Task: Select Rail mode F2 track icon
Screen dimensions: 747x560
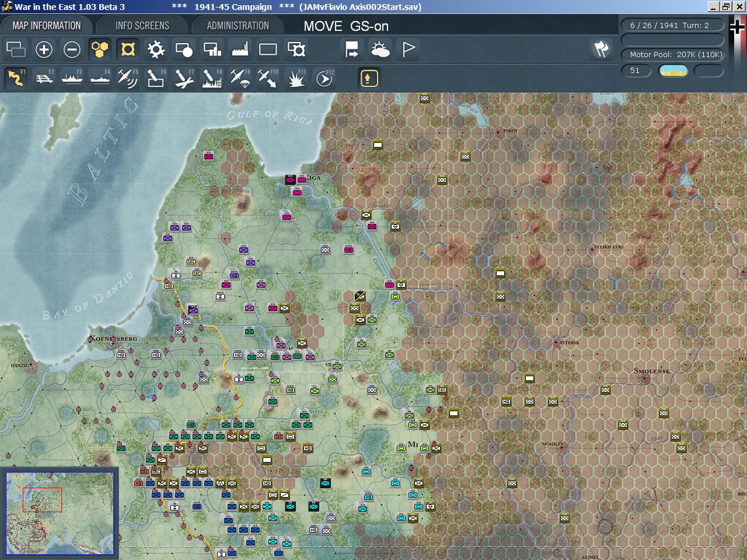Action: pyautogui.click(x=44, y=78)
